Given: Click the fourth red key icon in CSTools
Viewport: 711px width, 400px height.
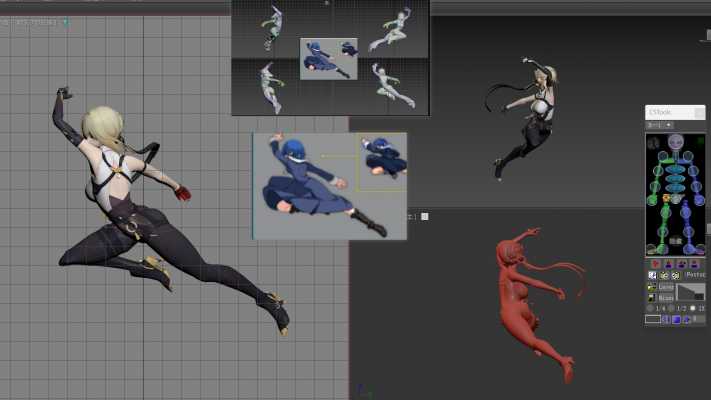Looking at the screenshot, I should [x=694, y=264].
